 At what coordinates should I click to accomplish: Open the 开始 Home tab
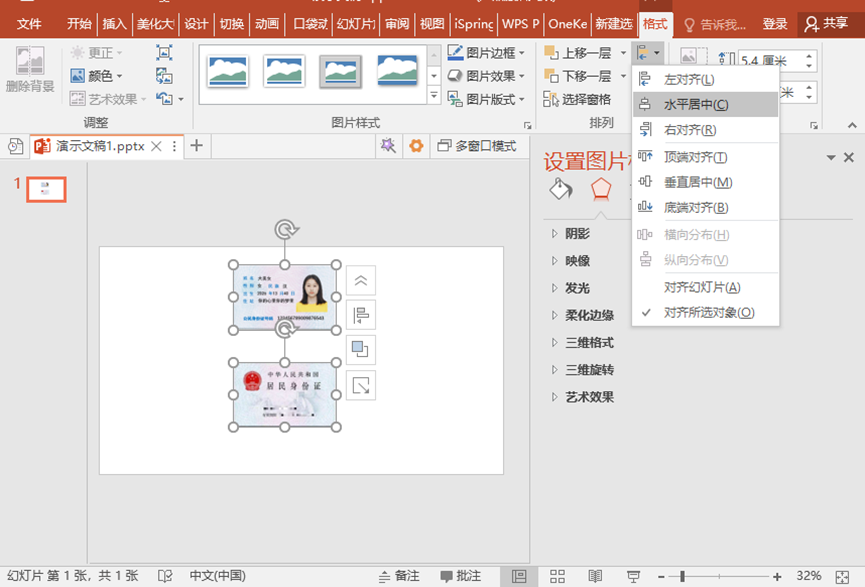pyautogui.click(x=79, y=24)
